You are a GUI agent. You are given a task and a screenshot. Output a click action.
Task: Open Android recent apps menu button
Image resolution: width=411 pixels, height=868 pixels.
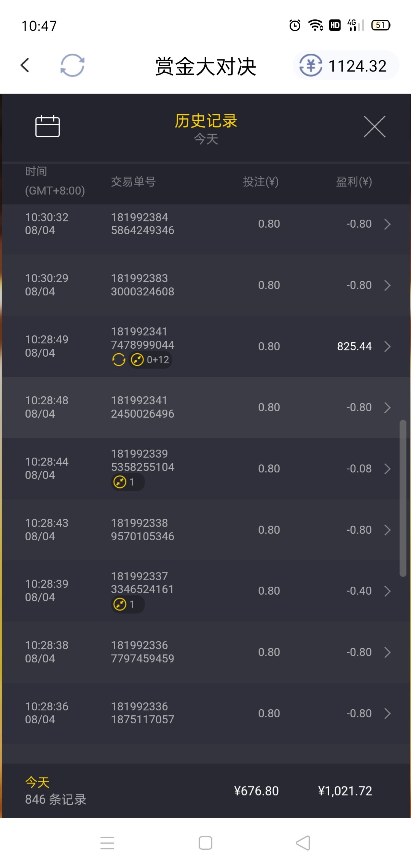click(x=107, y=843)
